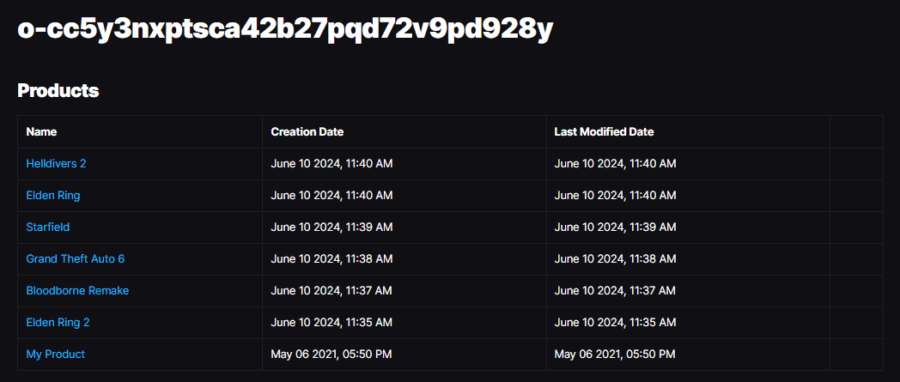The image size is (900, 382).
Task: Select My Product's creation date cell
Action: tap(405, 354)
